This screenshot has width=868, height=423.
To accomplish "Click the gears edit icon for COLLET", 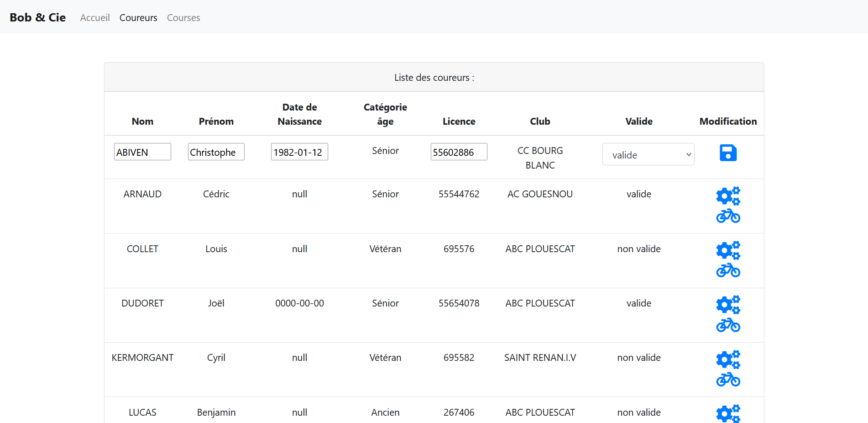I will pos(728,250).
